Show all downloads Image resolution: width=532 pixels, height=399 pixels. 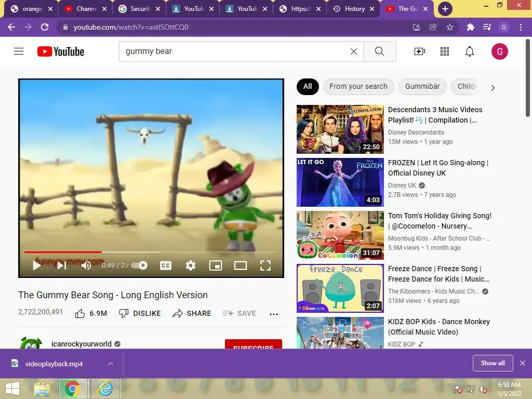coord(493,363)
